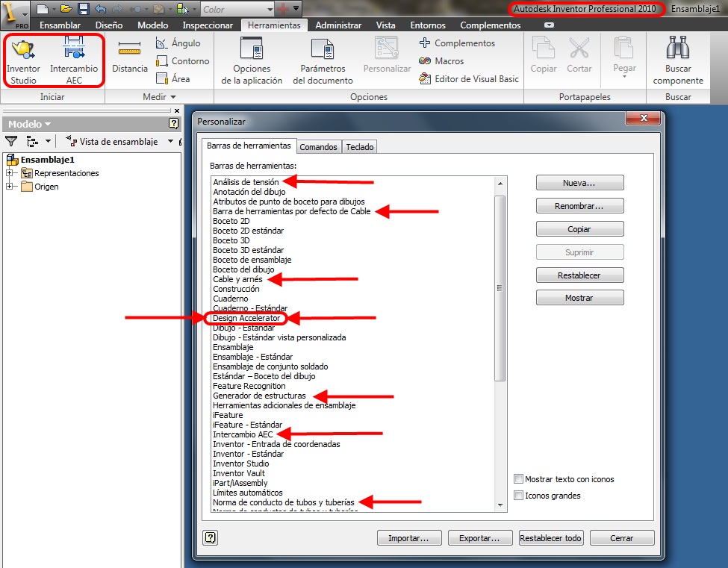Viewport: 728px width, 568px height.
Task: Select Generador de estructuras in the list
Action: (259, 396)
